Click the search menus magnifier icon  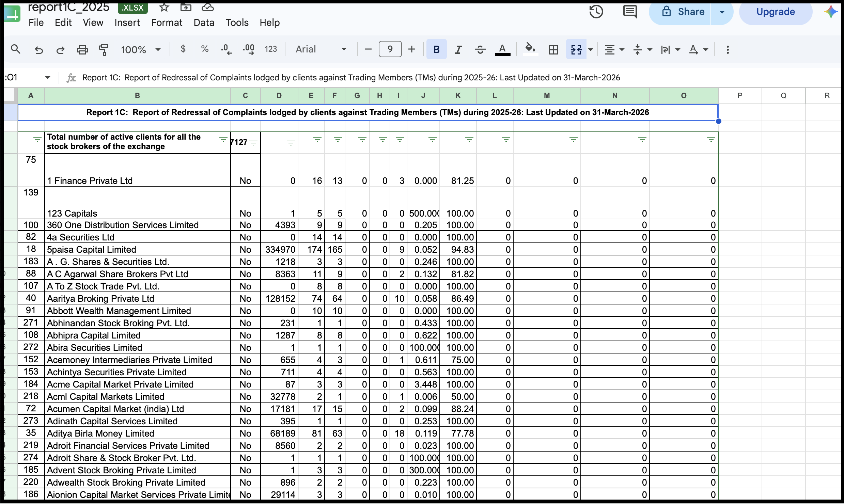(16, 49)
